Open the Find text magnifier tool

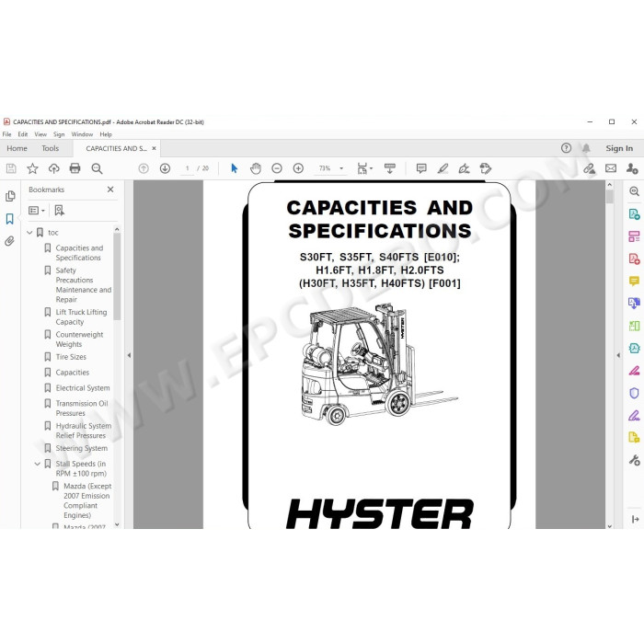[97, 168]
